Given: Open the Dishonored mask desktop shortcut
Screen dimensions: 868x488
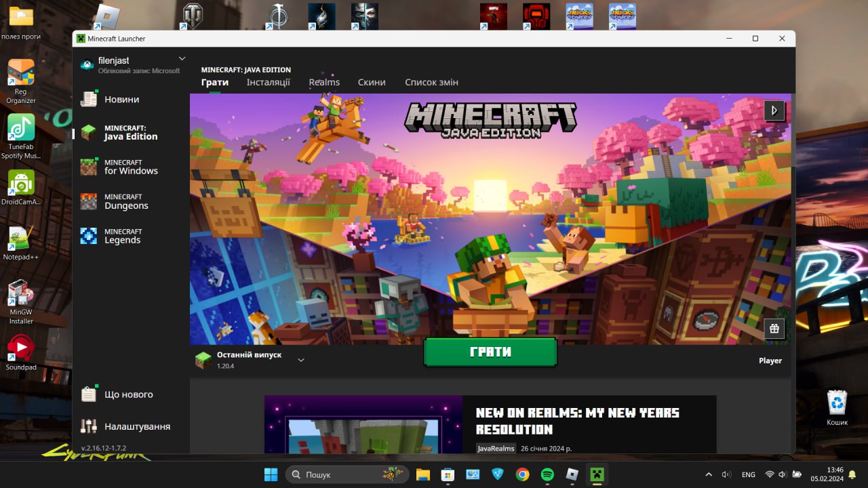Looking at the screenshot, I should point(365,16).
